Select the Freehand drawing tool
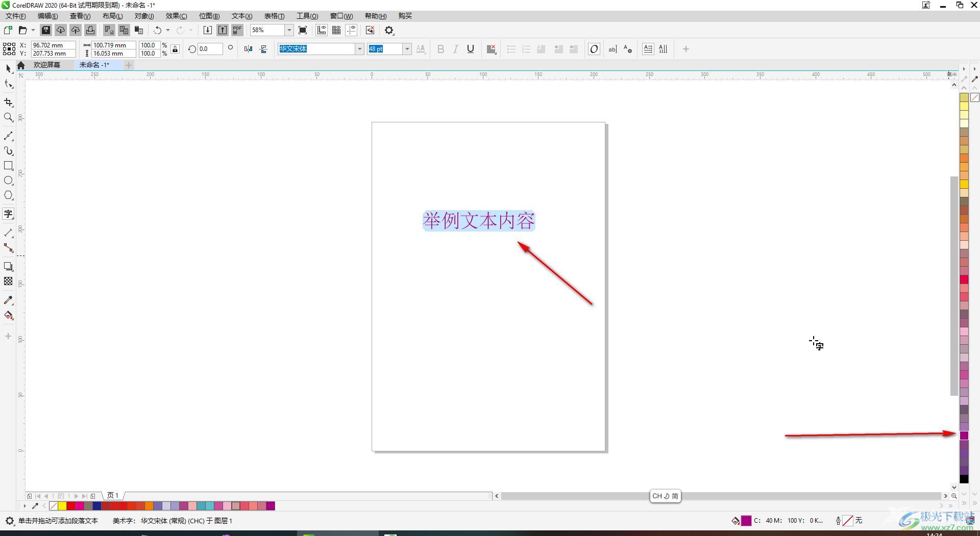Viewport: 980px width, 536px height. pyautogui.click(x=8, y=136)
